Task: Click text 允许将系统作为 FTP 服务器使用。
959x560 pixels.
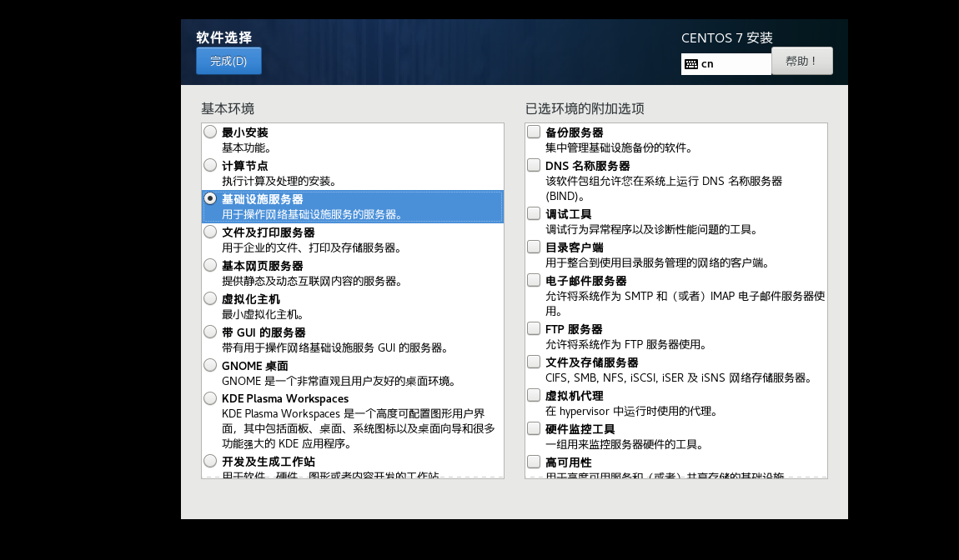Action: (627, 344)
